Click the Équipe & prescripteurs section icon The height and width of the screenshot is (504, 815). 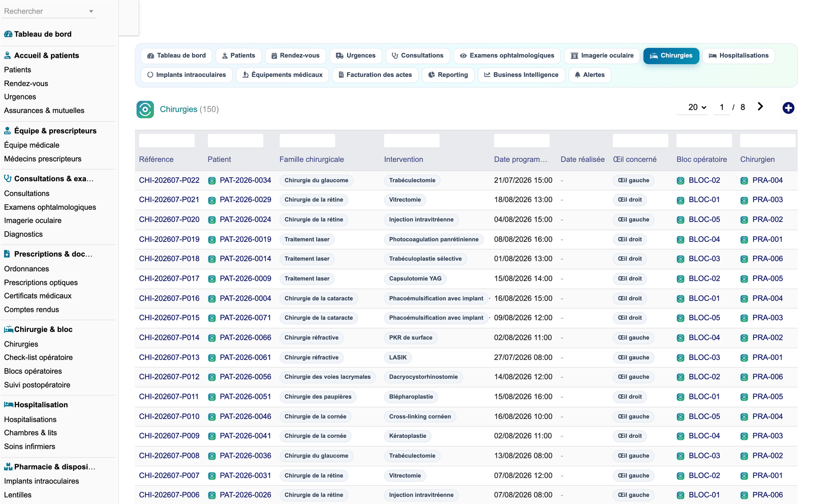(x=8, y=131)
